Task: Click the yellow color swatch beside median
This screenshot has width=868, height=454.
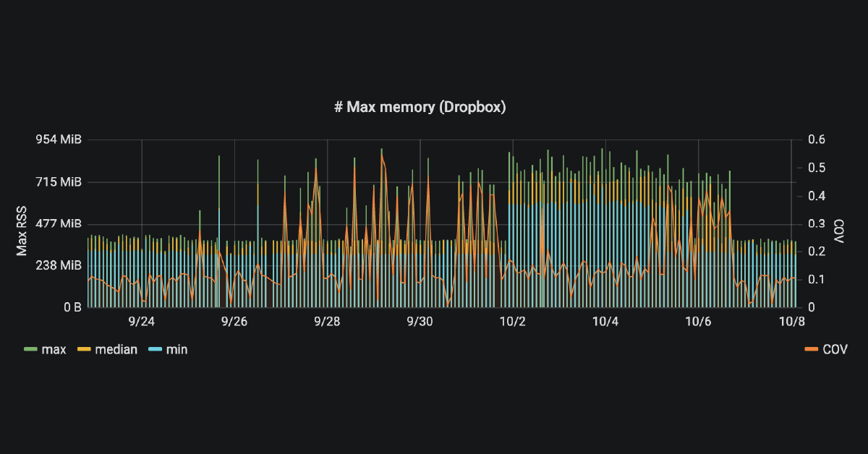Action: tap(84, 350)
